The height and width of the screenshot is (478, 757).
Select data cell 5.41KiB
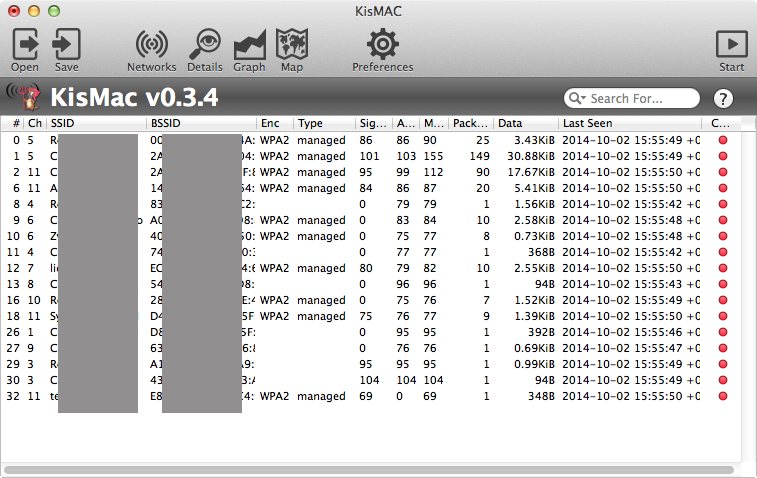coord(534,188)
